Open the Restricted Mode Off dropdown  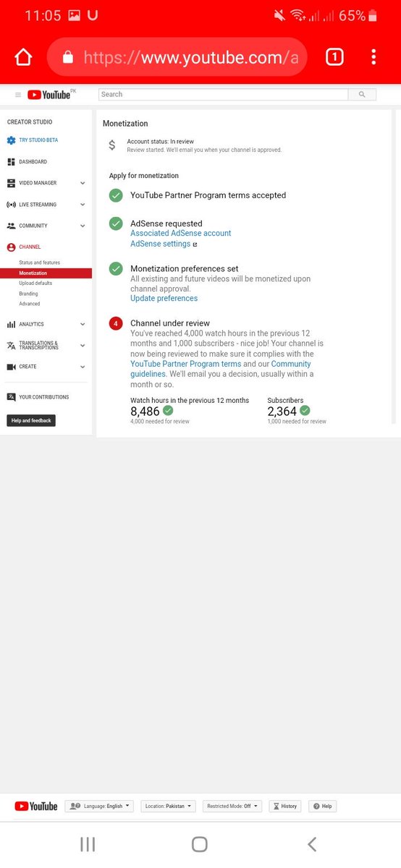[232, 806]
